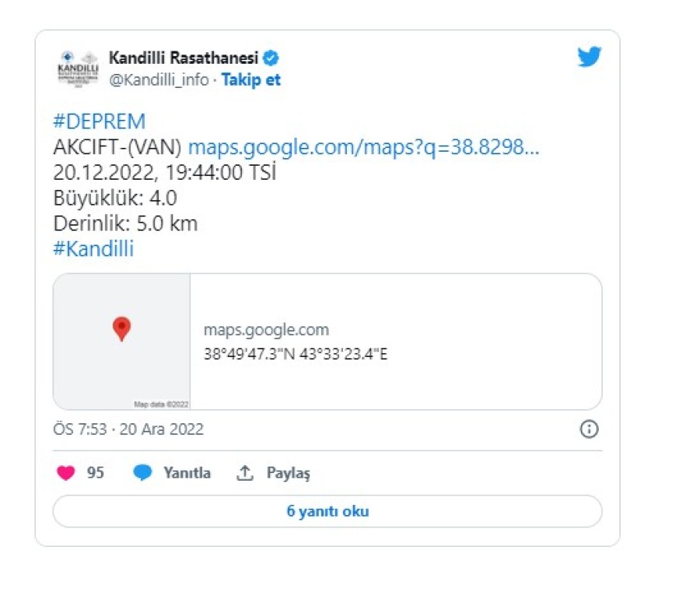
Task: Click the tweet timestamp 20 Ara 2022
Action: (x=128, y=429)
